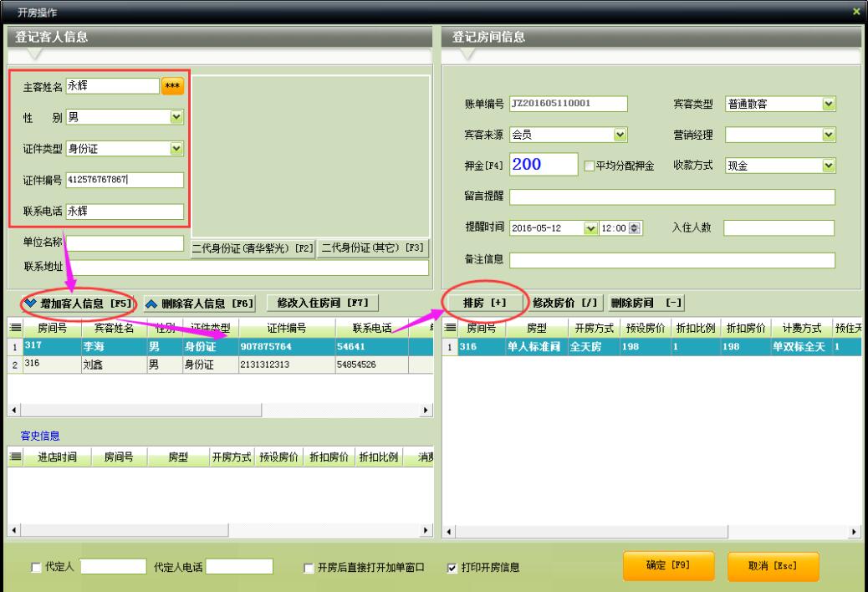Confirm with 确定 [F9] button
The height and width of the screenshot is (592, 868).
[x=669, y=565]
